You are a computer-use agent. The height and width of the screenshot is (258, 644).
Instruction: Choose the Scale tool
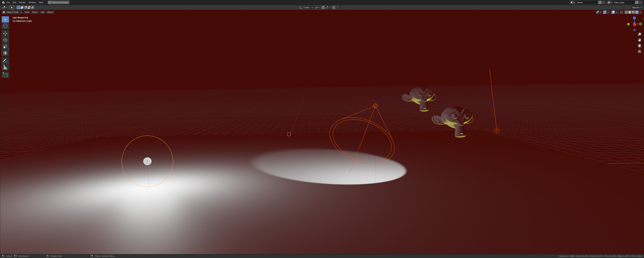point(5,46)
